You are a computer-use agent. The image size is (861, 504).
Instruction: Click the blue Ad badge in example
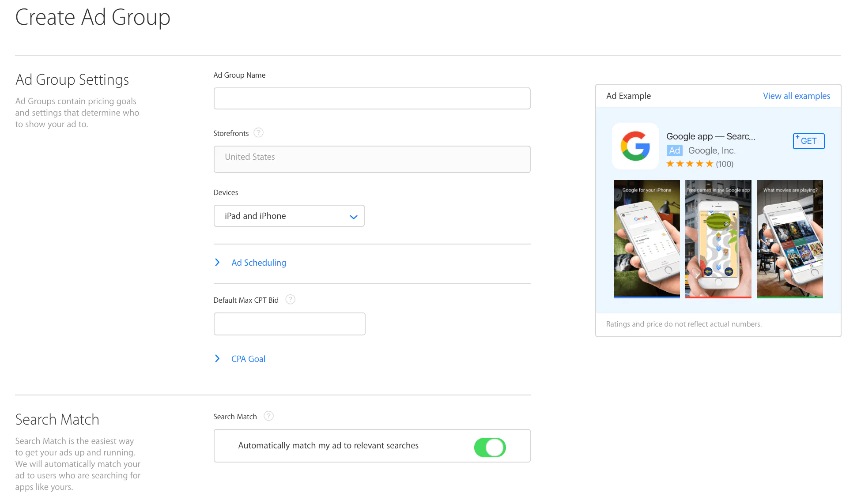click(674, 150)
